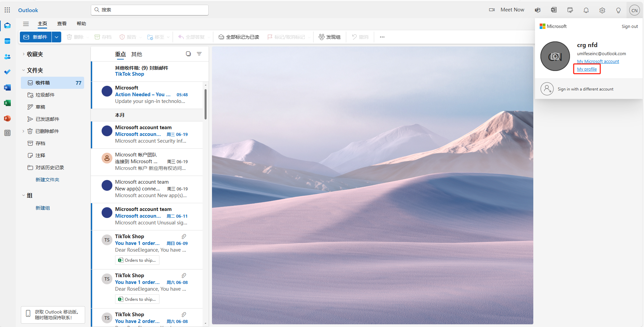This screenshot has width=644, height=327.
Task: Open the Action Needed email from Microsoft
Action: click(147, 95)
